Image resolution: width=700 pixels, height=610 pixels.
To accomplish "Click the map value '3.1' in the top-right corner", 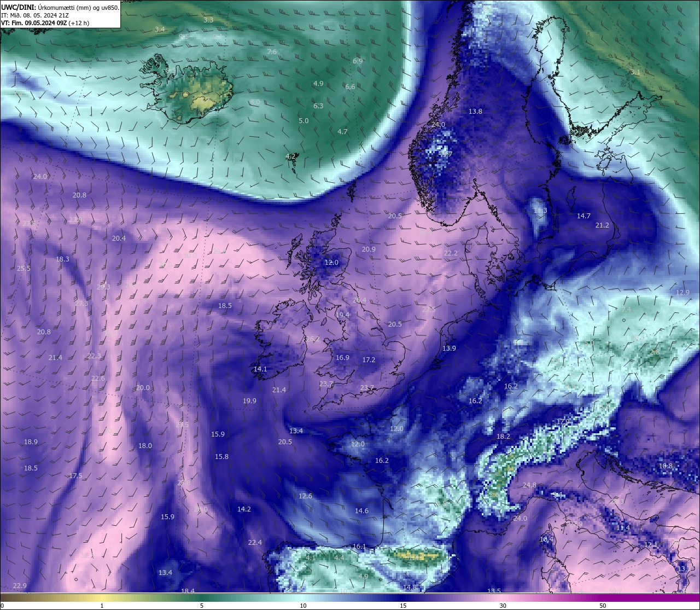I will pos(635,72).
